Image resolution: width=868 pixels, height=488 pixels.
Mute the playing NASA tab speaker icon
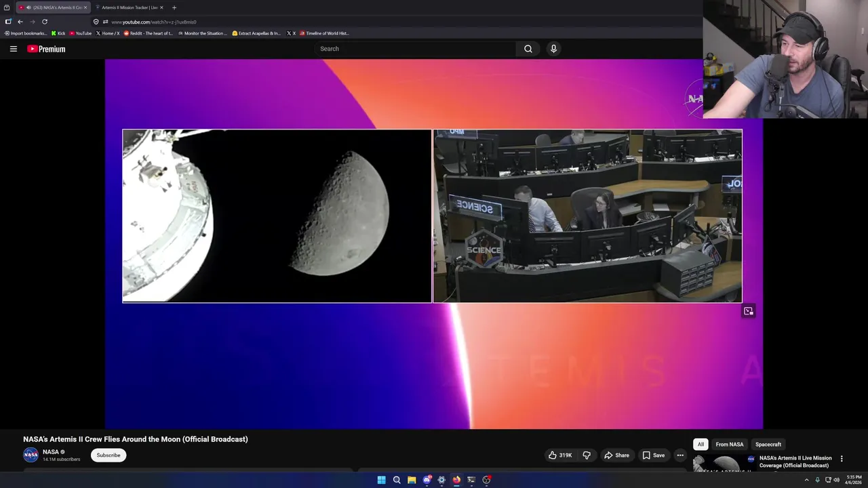coord(28,7)
